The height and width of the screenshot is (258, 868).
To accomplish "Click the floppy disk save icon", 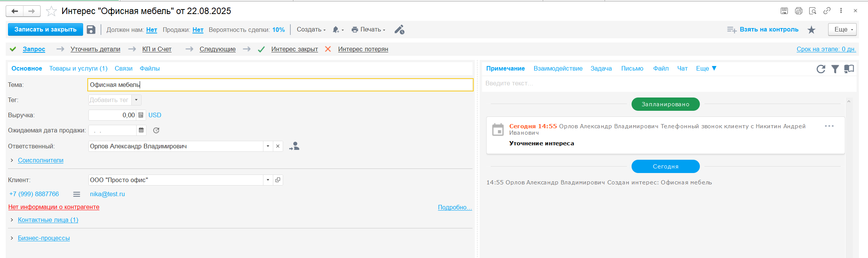I will [x=91, y=30].
